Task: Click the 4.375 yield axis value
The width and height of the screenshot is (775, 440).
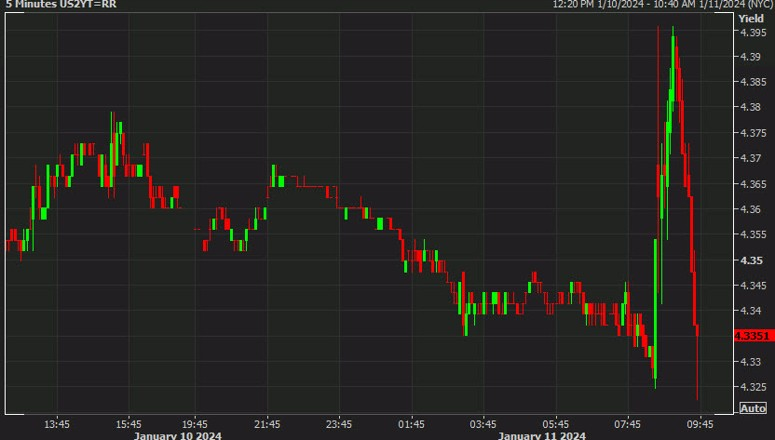Action: point(753,133)
